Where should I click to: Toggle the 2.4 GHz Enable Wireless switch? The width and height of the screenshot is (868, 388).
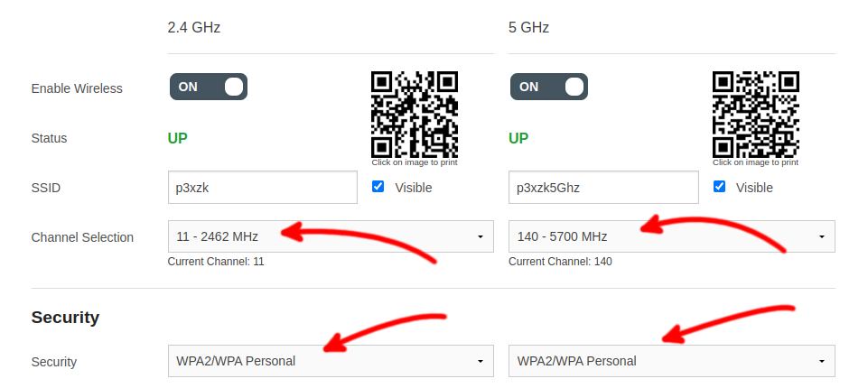tap(208, 87)
